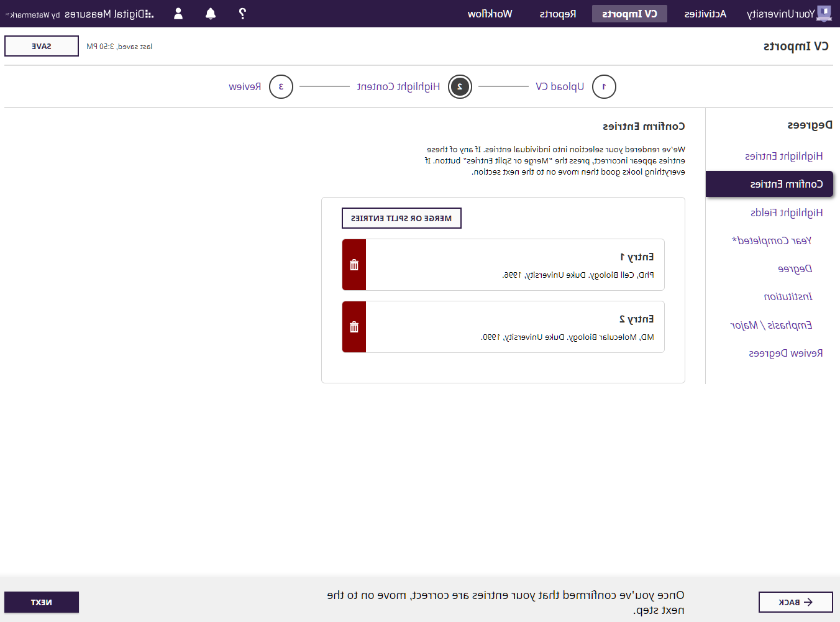Go to step 1 Upload CV circle
This screenshot has height=622, width=840.
[x=604, y=86]
